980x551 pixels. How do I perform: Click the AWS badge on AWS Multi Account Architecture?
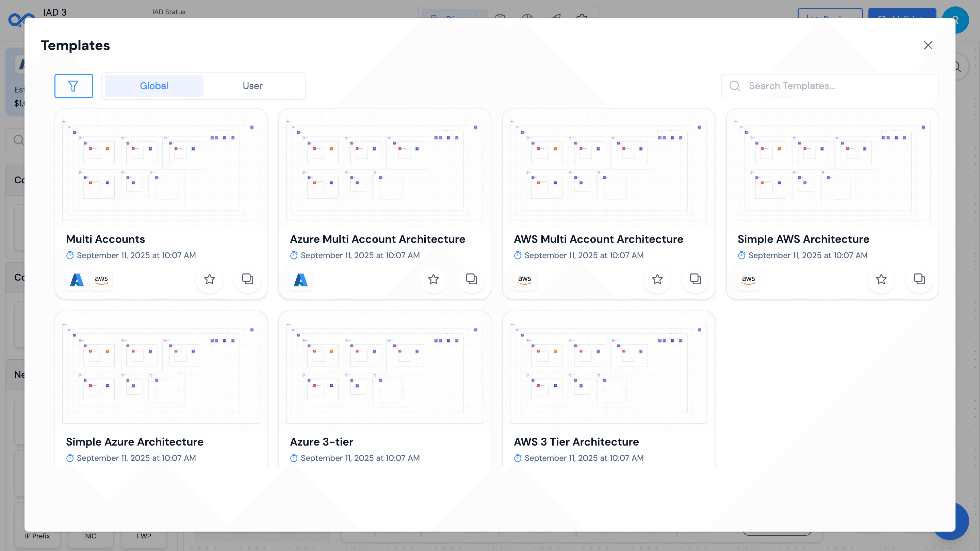click(x=525, y=280)
